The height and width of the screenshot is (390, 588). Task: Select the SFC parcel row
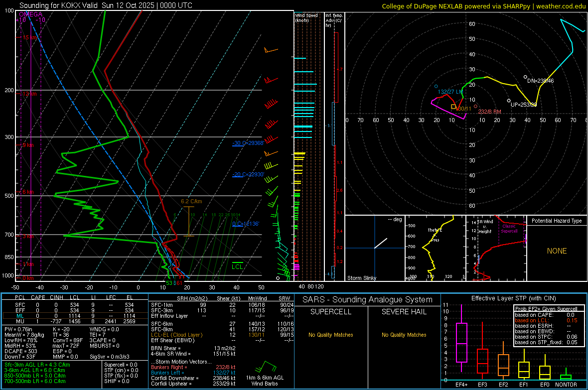pyautogui.click(x=75, y=305)
